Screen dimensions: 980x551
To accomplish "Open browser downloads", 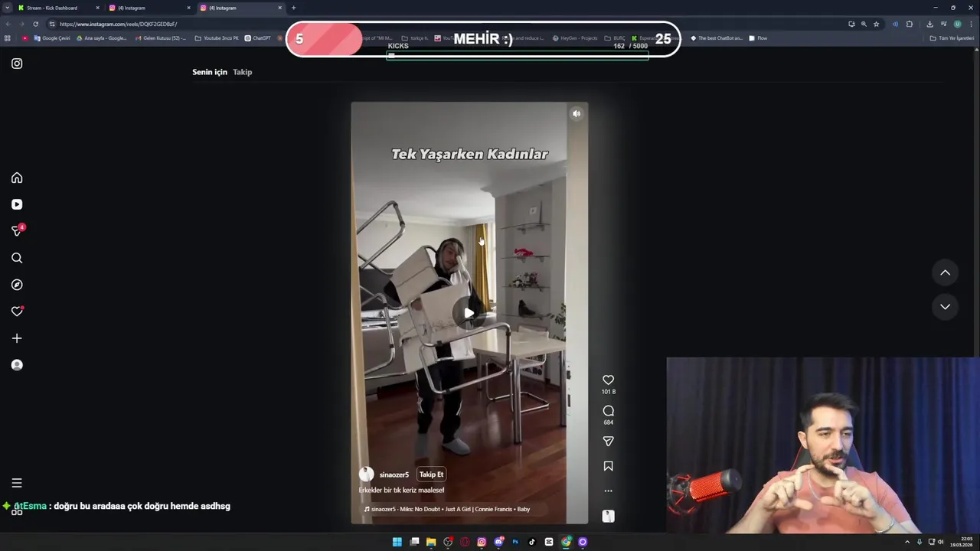I will pos(929,24).
